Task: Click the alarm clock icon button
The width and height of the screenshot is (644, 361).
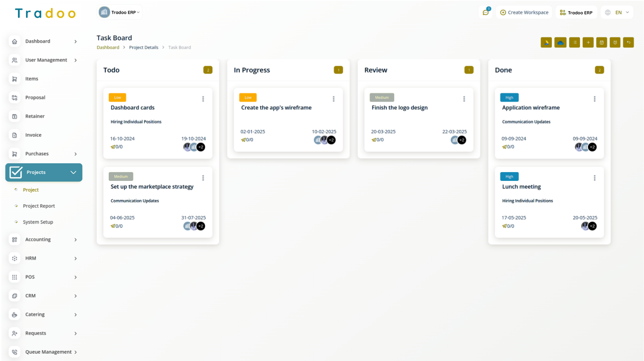Action: point(615,43)
